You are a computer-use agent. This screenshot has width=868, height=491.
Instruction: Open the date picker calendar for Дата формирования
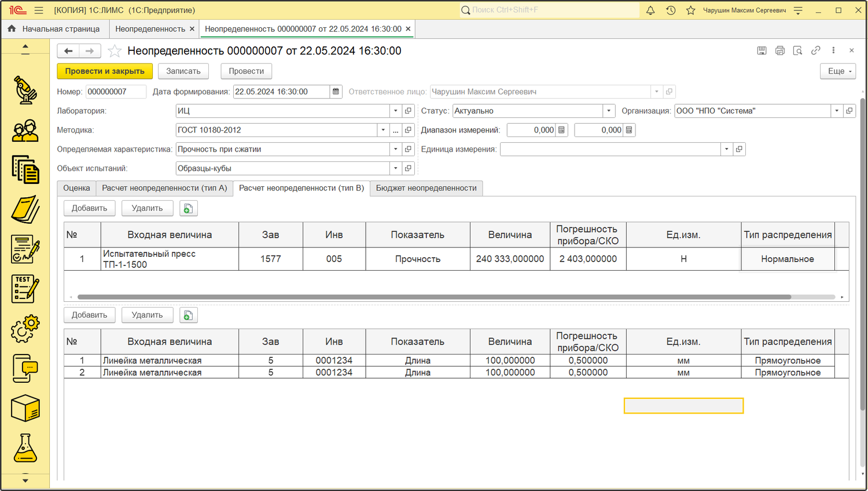point(336,92)
